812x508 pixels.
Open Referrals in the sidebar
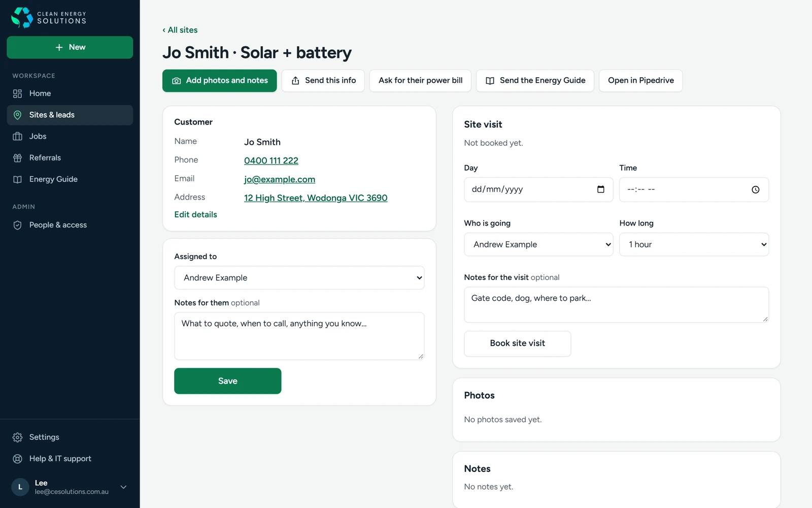(x=70, y=158)
